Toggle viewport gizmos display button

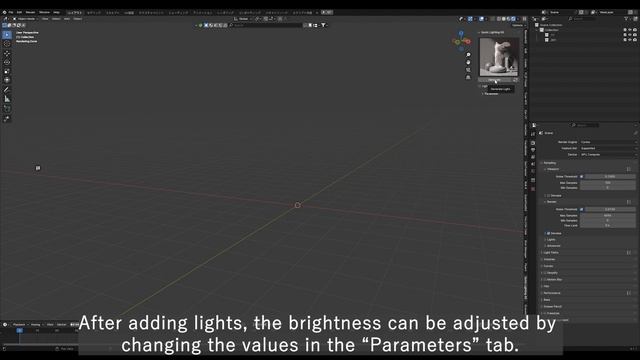(470, 19)
